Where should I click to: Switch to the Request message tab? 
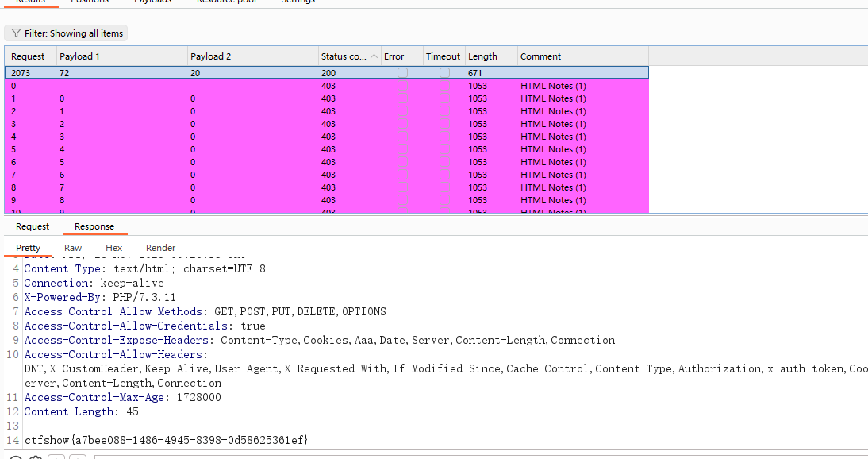33,226
